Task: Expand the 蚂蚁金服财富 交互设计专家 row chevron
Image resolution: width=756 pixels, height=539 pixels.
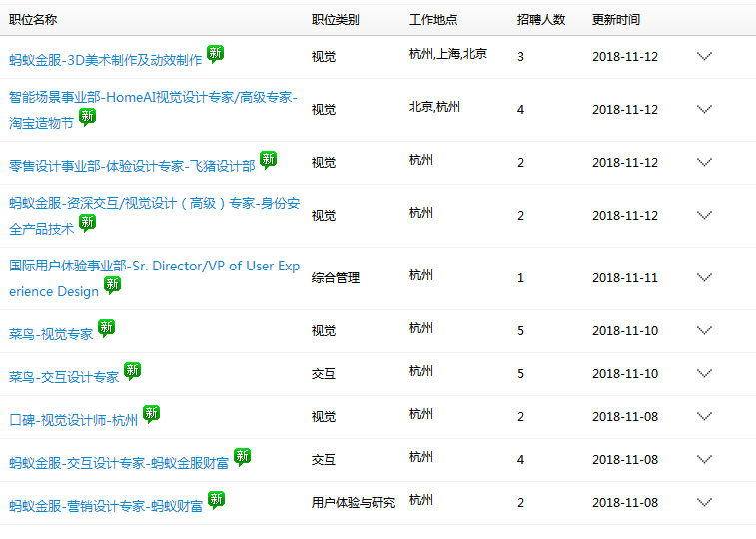Action: click(704, 459)
